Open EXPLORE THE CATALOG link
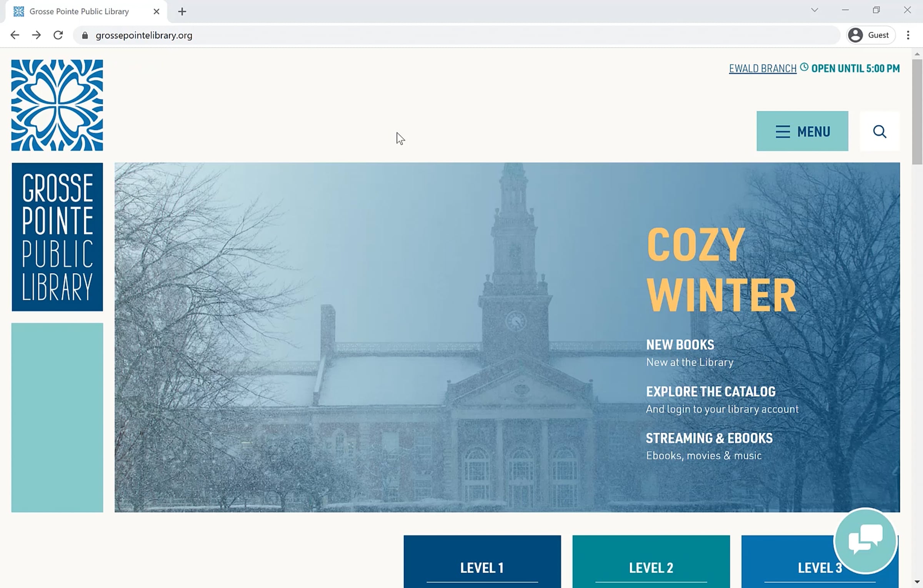The height and width of the screenshot is (588, 923). 710,392
